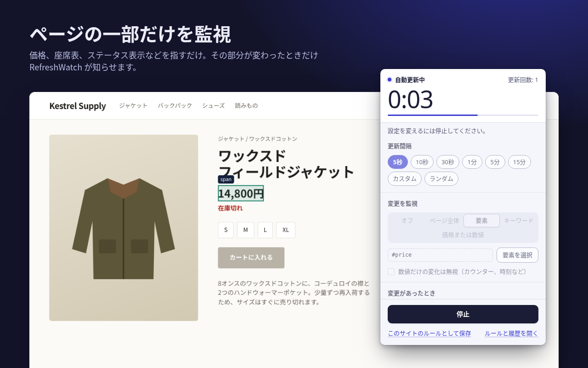Set interval to 1分
This screenshot has width=588, height=368.
click(x=472, y=162)
